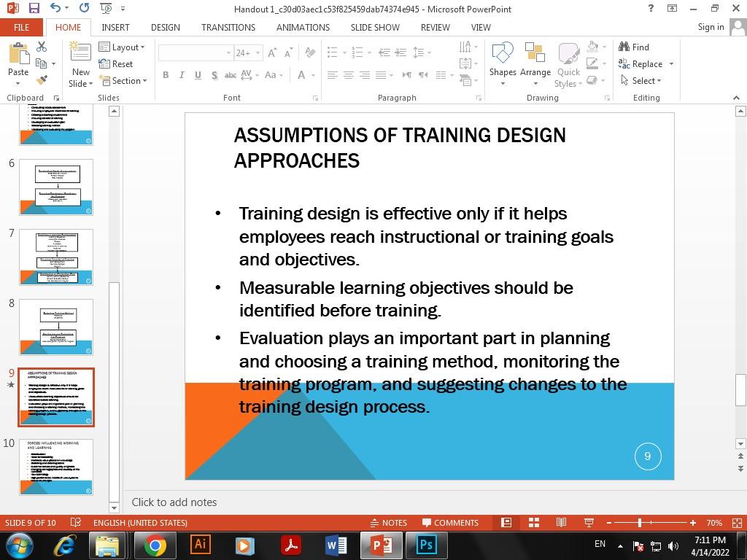Viewport: 747px width, 560px height.
Task: Select slide 10 thumbnail
Action: [x=56, y=467]
